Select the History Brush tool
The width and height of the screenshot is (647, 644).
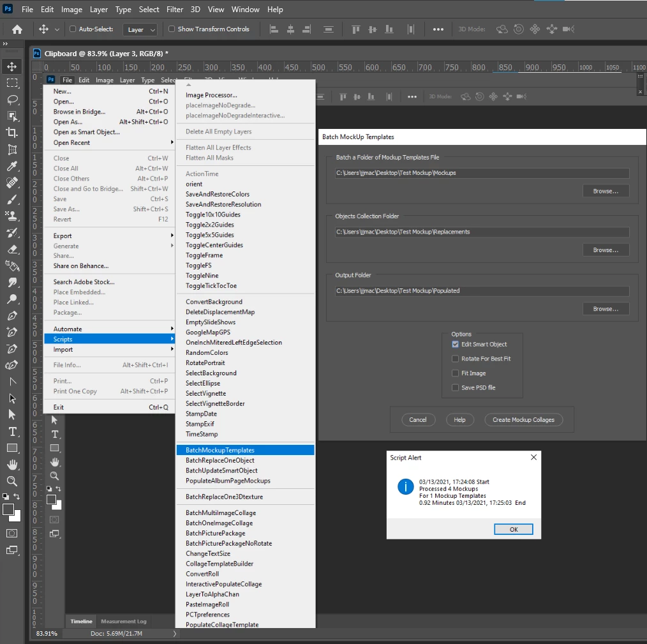coord(12,232)
